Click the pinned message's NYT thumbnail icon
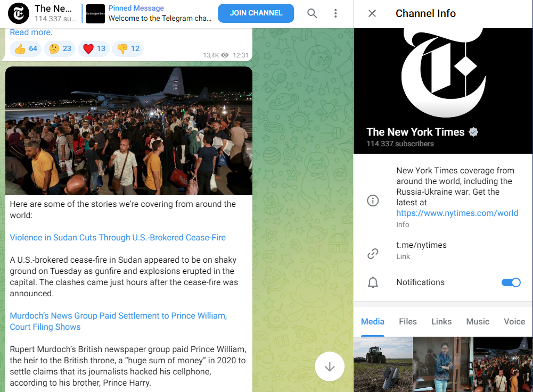Screen dimensions: 533x392 pyautogui.click(x=95, y=13)
